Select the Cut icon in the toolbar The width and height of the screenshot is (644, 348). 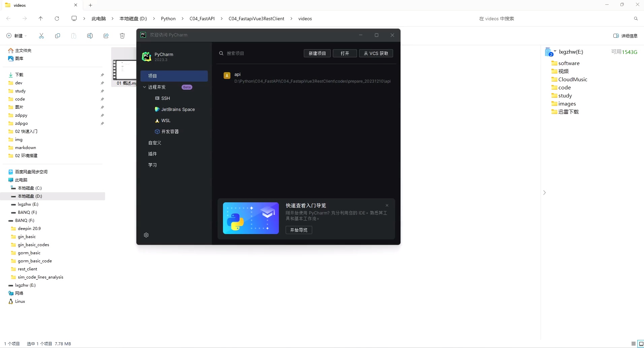pyautogui.click(x=41, y=36)
